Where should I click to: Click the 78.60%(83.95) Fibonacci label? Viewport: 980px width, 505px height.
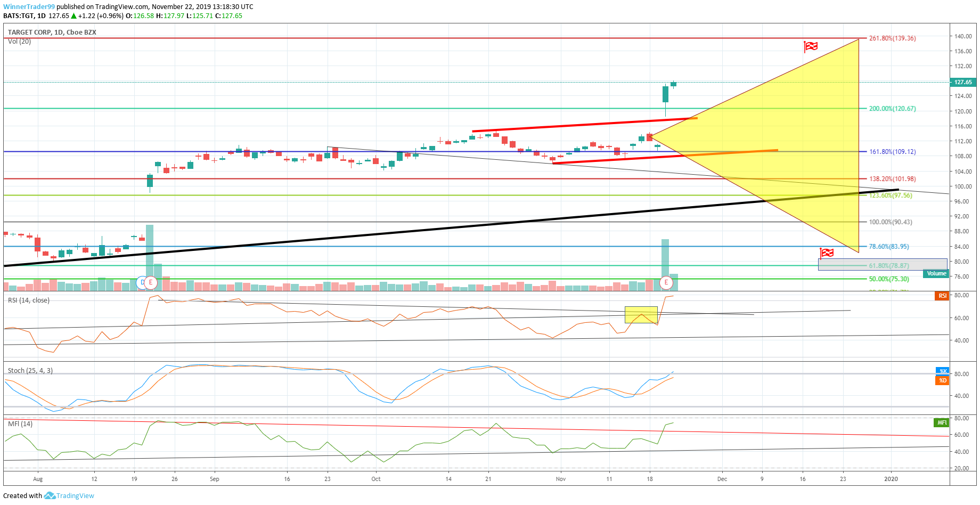tap(889, 247)
